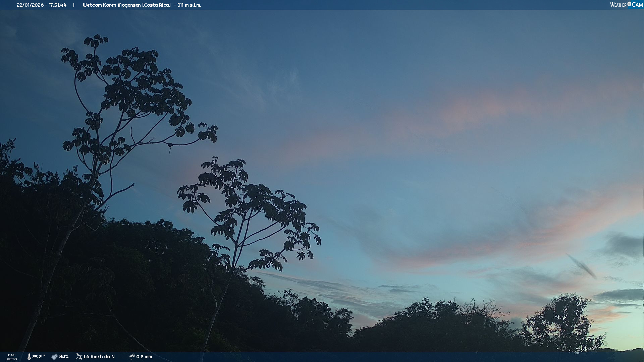Click the 25.2° temperature reading
This screenshot has width=644, height=362.
[x=39, y=357]
